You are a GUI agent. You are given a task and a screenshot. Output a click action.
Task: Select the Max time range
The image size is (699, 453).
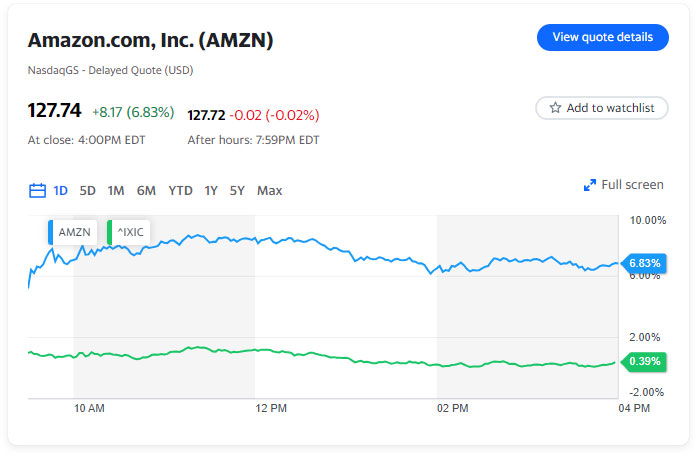pos(269,190)
